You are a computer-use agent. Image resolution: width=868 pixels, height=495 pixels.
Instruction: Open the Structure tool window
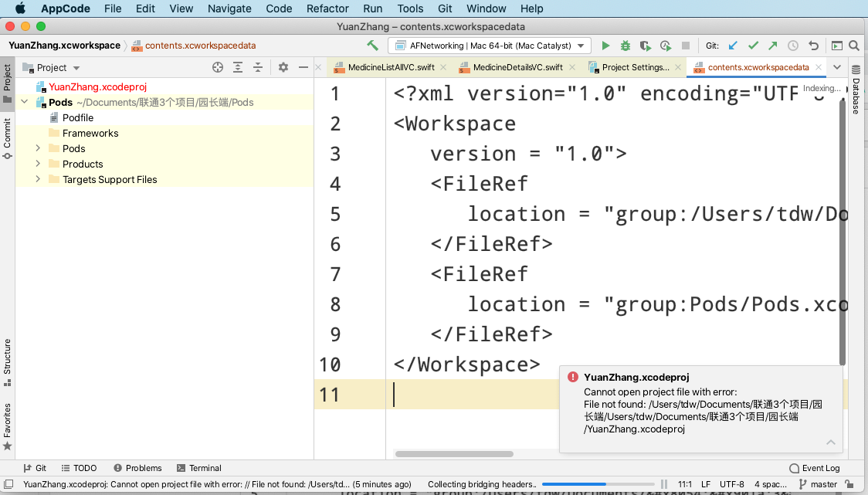7,363
